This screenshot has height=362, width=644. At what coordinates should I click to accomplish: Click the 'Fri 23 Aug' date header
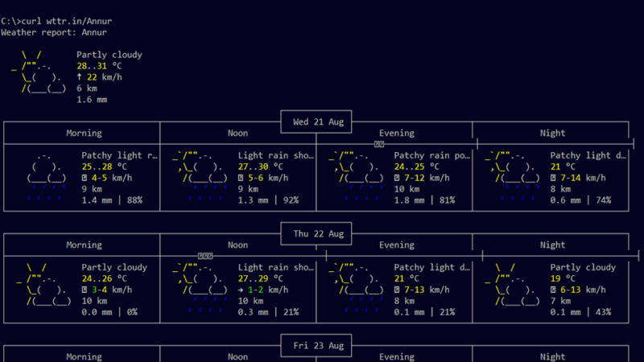click(x=318, y=346)
